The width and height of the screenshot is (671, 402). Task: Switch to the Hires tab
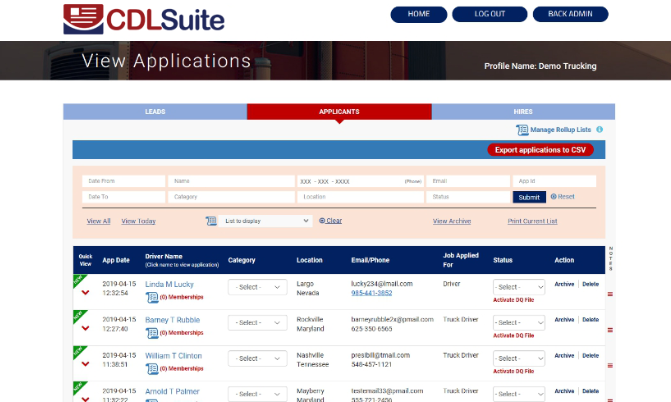pos(523,112)
